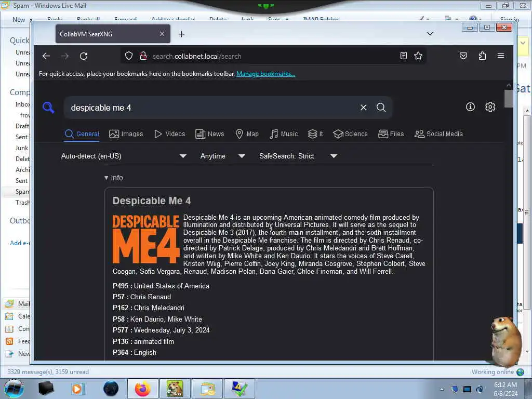Image resolution: width=532 pixels, height=399 pixels.
Task: Open the SearXNG preferences gear icon
Action: point(490,107)
